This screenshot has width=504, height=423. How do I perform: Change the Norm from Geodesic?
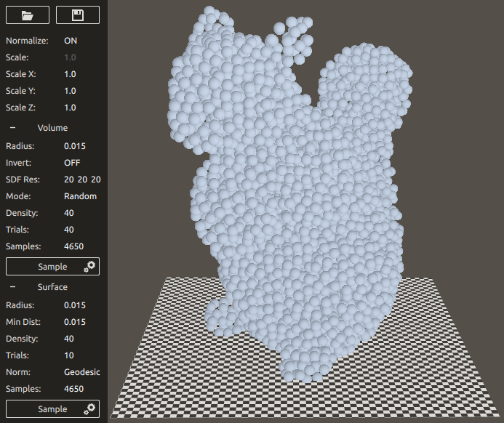coord(82,372)
